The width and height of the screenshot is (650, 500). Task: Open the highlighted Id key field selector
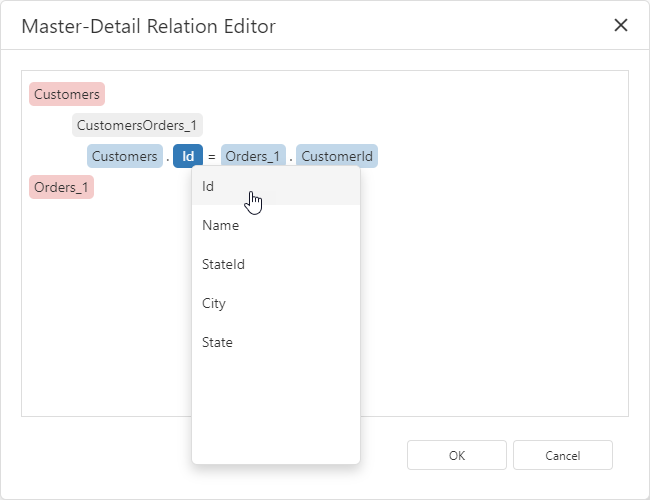pos(187,156)
